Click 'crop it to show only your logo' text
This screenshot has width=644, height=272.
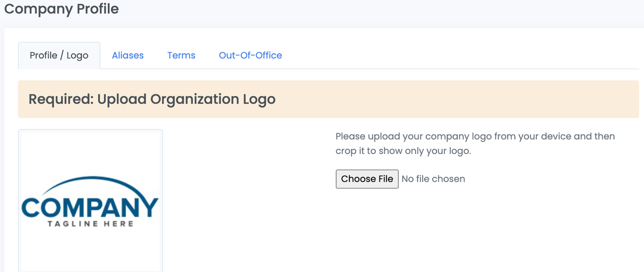[x=403, y=151]
